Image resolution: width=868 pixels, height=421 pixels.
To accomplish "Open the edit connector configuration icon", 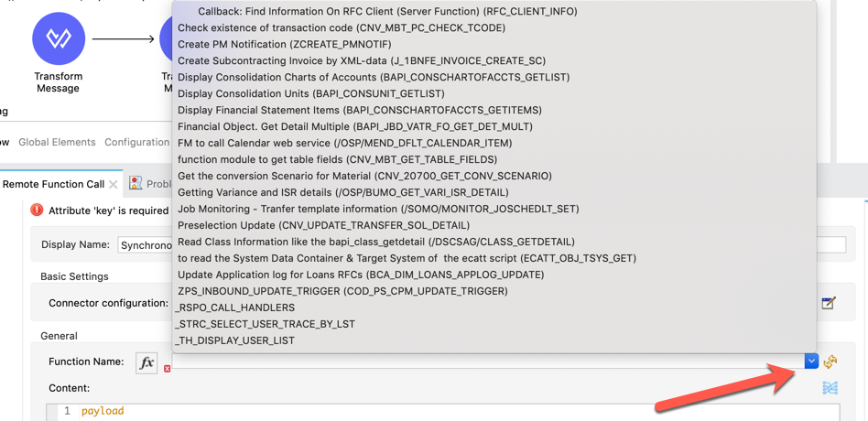I will point(829,303).
